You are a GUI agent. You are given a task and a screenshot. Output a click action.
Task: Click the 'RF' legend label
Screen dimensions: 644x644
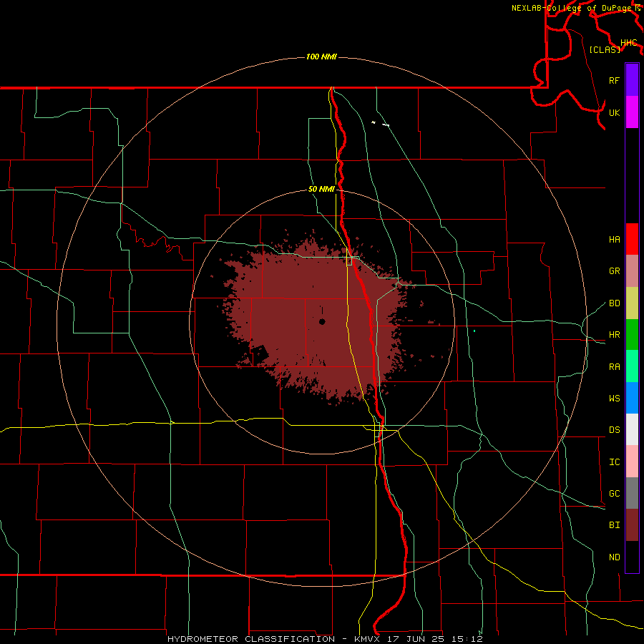click(615, 81)
